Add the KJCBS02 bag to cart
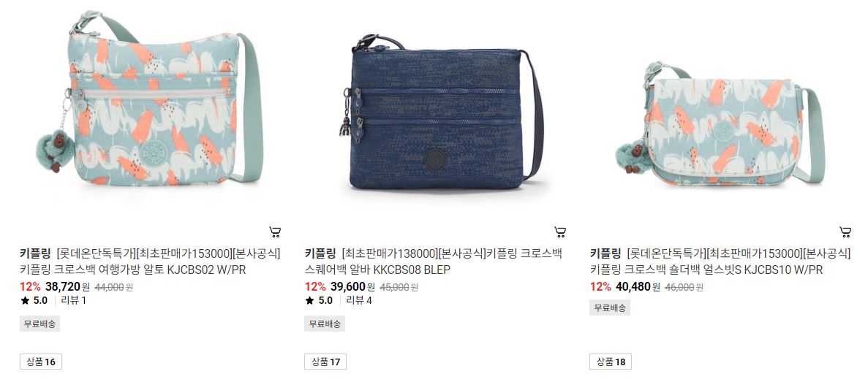Screen dimensions: 868x382 (275, 232)
